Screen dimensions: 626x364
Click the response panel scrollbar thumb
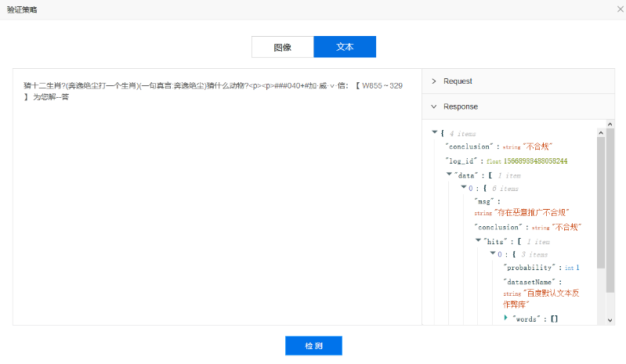click(610, 211)
